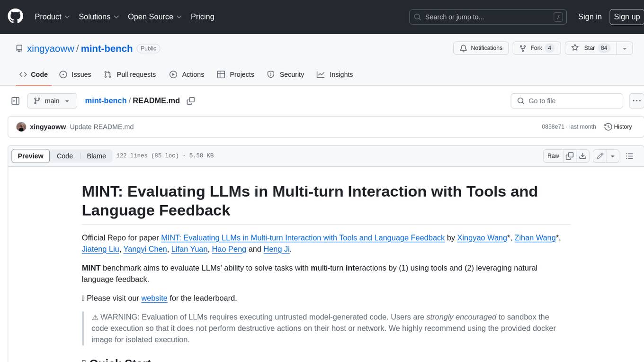Click the Sign in link
The height and width of the screenshot is (362, 644).
pyautogui.click(x=590, y=17)
